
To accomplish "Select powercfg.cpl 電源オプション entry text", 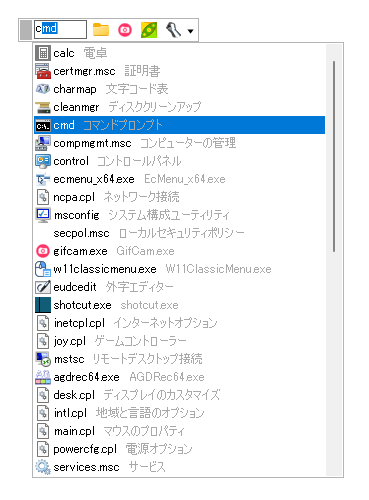I will click(123, 449).
